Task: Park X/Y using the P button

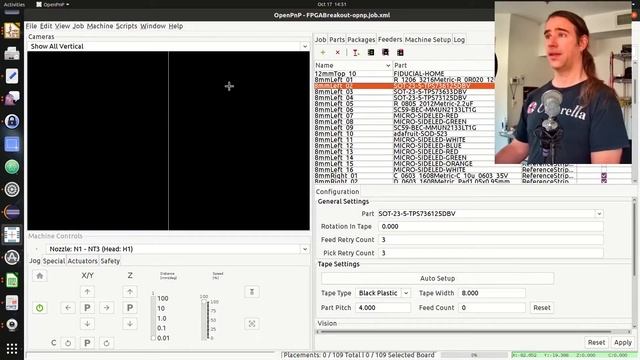Action: pos(87,308)
